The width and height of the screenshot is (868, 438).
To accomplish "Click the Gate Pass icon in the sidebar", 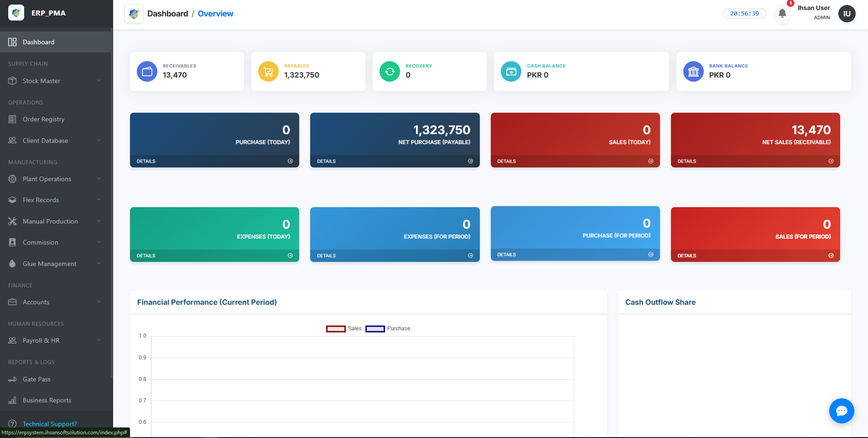I will coord(12,379).
